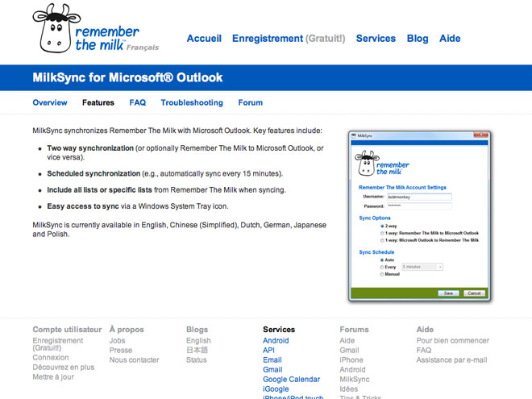This screenshot has height=399, width=532.
Task: Open the Accueil page
Action: coord(204,39)
